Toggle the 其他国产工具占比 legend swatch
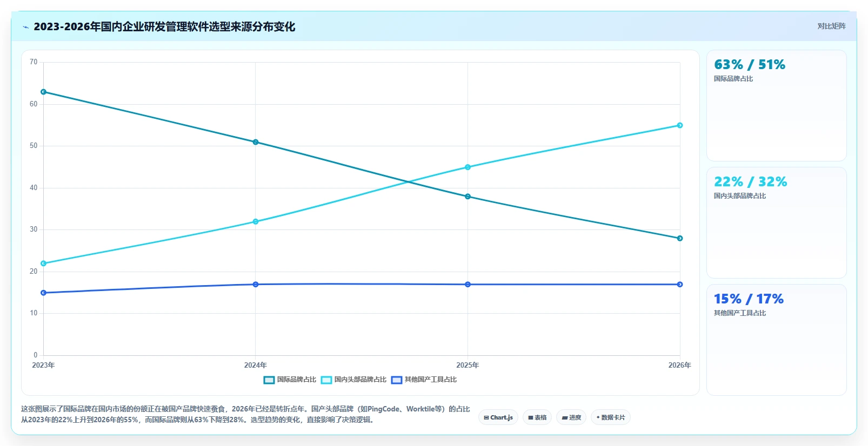The width and height of the screenshot is (868, 446). click(397, 380)
